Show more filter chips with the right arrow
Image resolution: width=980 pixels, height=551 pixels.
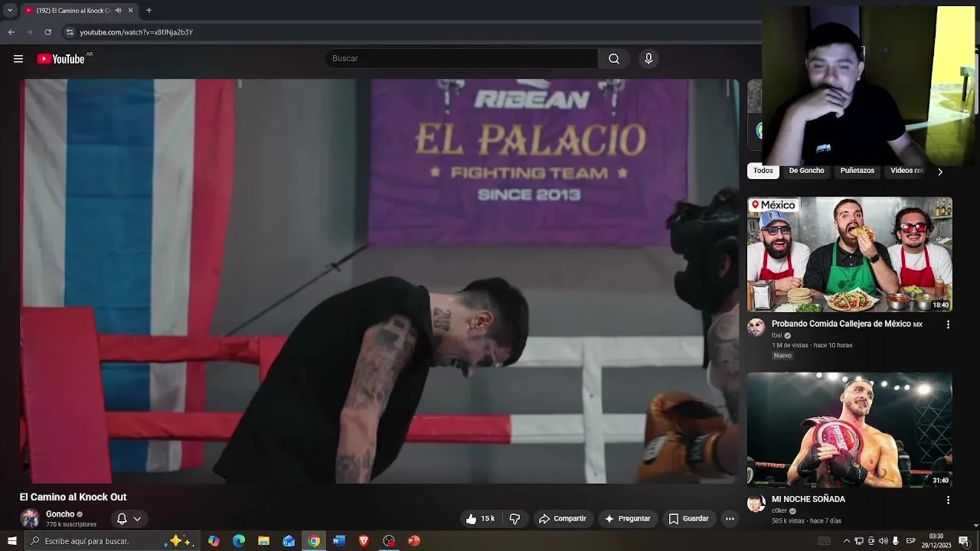pyautogui.click(x=940, y=171)
